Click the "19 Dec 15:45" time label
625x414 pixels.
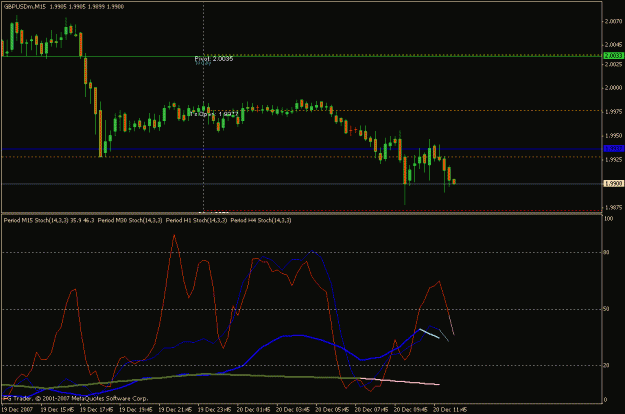(x=57, y=409)
